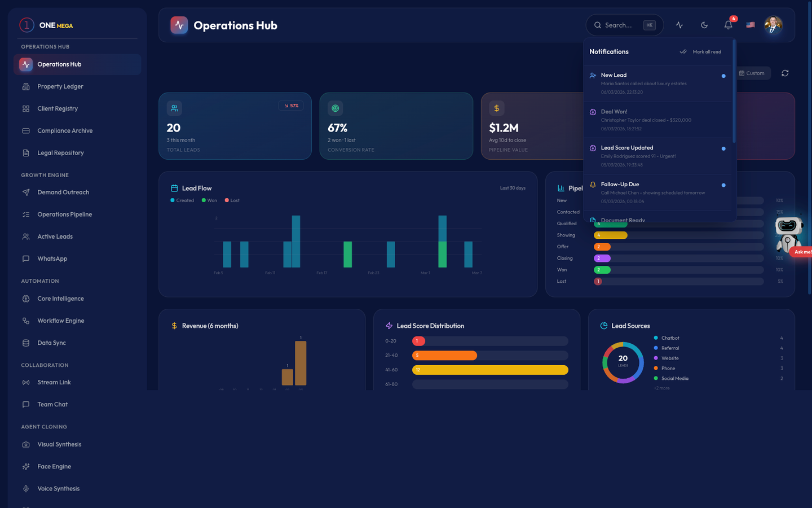Image resolution: width=812 pixels, height=508 pixels.
Task: Open the Deal Won! notification
Action: 657,120
